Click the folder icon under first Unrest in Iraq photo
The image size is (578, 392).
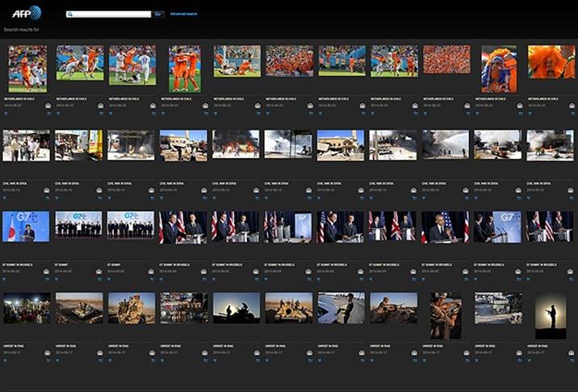coord(48,359)
